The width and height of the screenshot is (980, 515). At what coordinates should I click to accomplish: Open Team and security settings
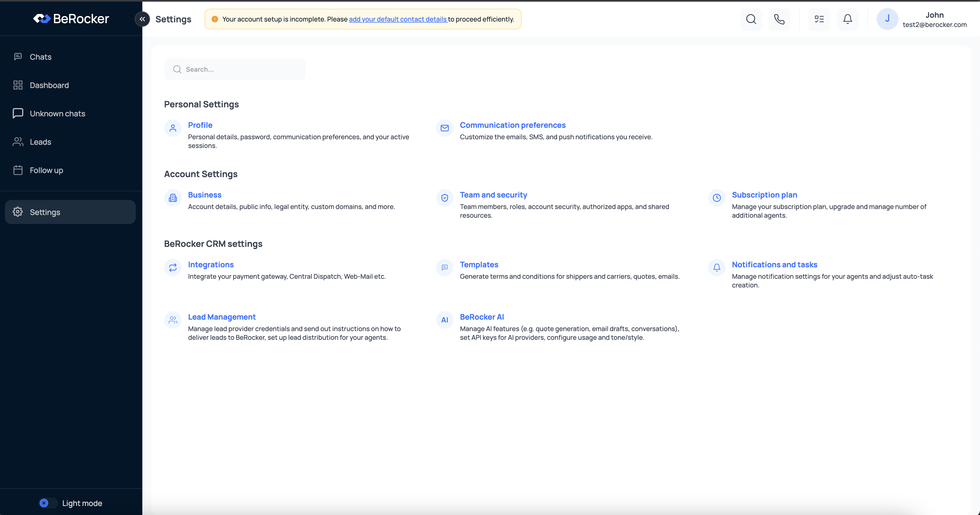coord(494,195)
